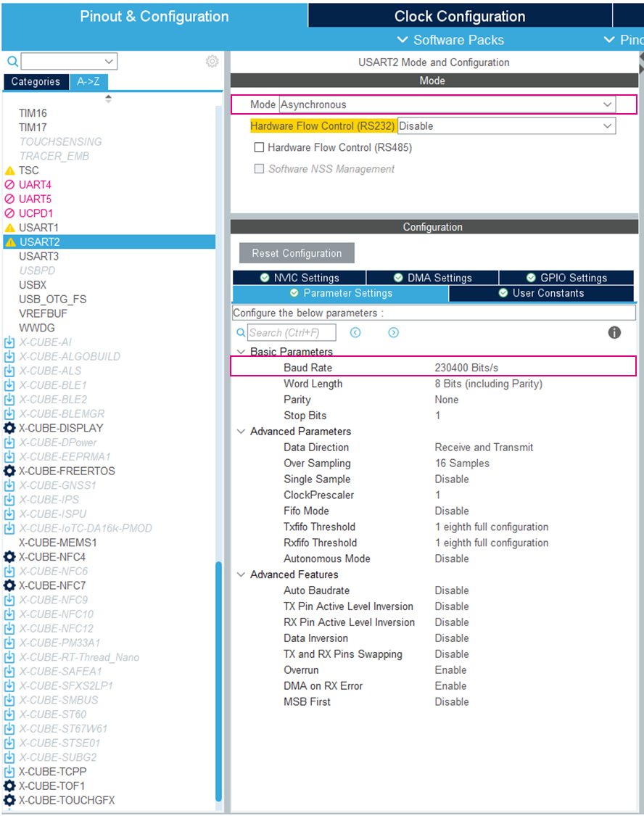This screenshot has width=644, height=816.
Task: Click the gear icon next to X-CUBE-DISPLAY
Action: coord(9,428)
